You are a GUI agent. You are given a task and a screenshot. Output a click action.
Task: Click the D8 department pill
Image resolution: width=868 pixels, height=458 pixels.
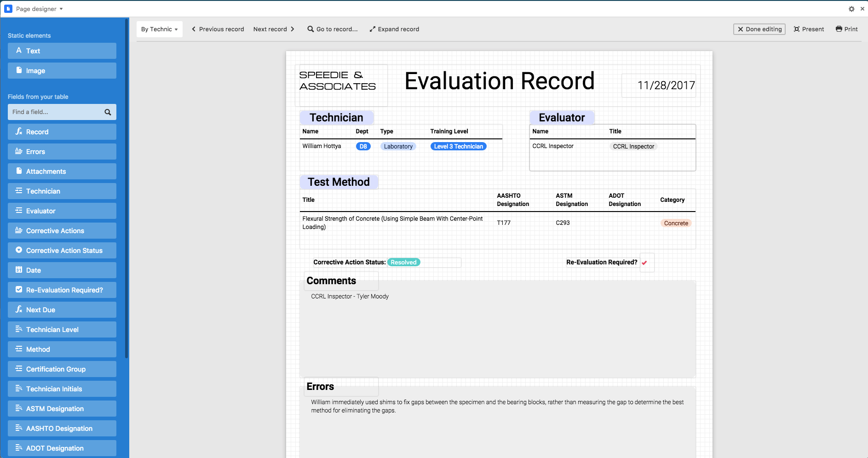(363, 146)
